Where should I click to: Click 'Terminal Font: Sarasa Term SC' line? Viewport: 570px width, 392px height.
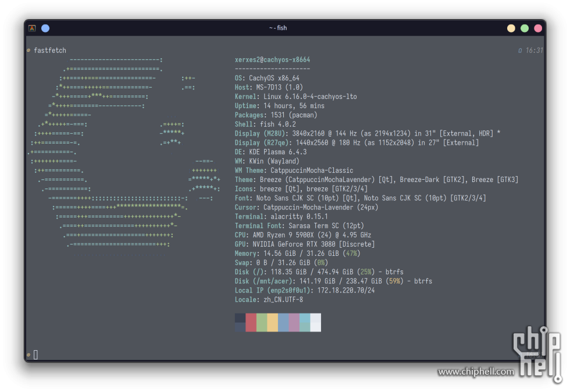[299, 226]
